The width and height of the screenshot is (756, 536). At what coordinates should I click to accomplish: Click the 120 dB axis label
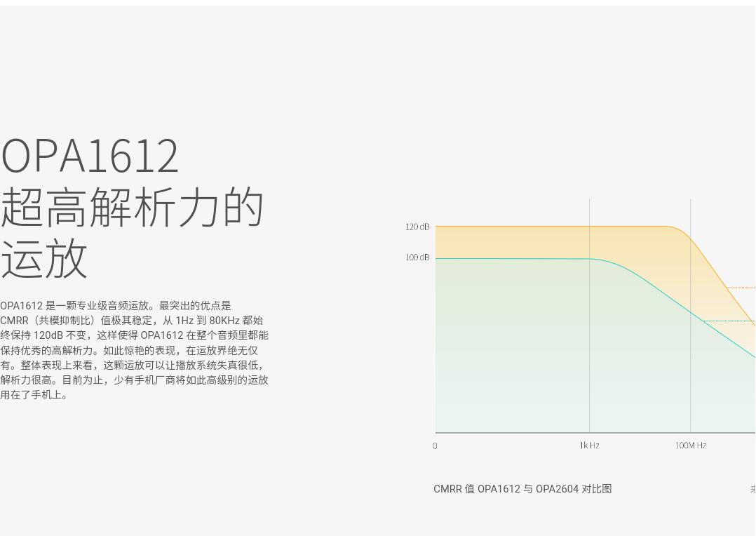(417, 227)
